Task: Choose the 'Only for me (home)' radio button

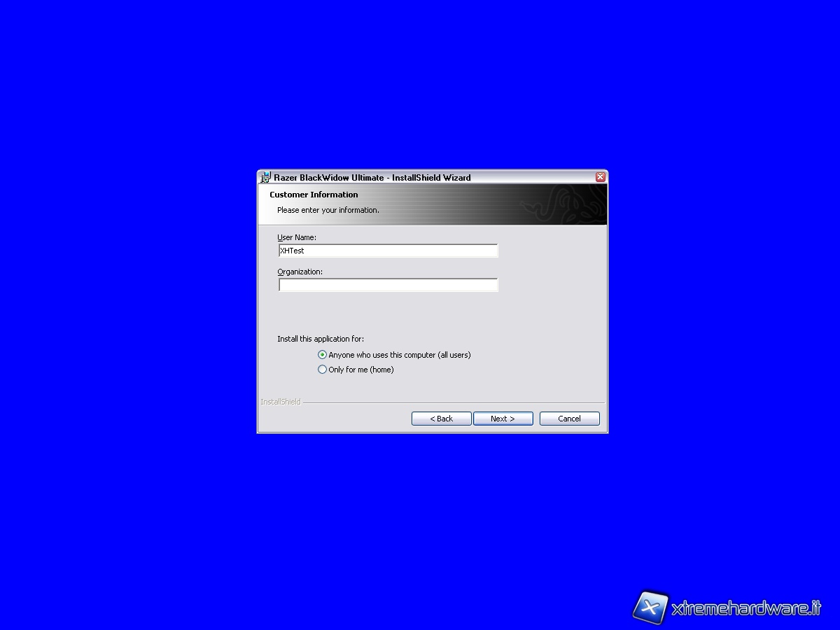Action: 322,370
